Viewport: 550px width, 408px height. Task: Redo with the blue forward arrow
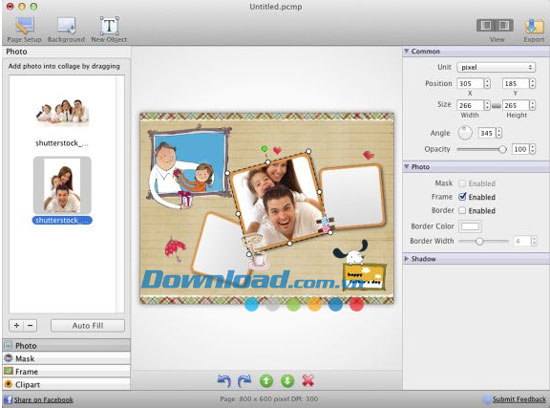[x=244, y=381]
